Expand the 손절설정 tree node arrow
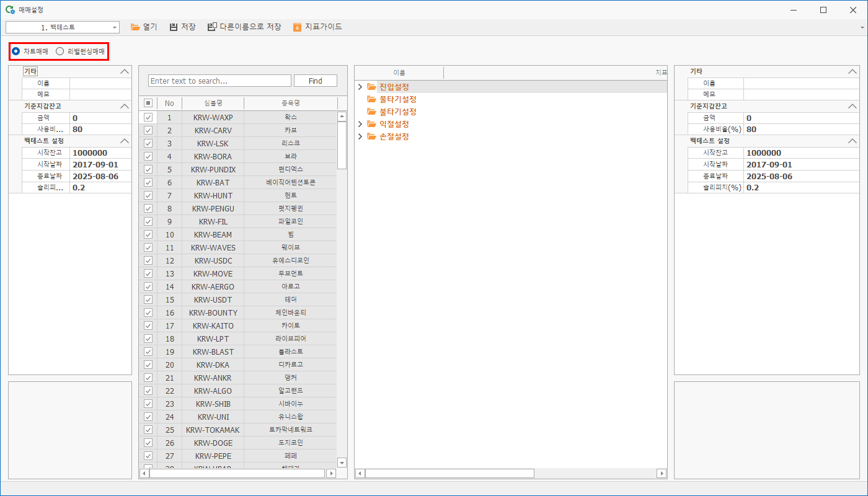This screenshot has width=868, height=496. (360, 136)
